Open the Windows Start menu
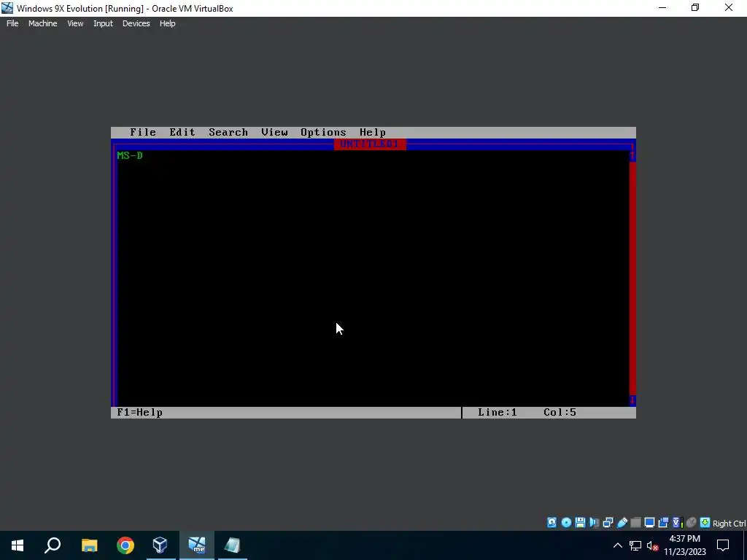The width and height of the screenshot is (747, 560). 18,545
